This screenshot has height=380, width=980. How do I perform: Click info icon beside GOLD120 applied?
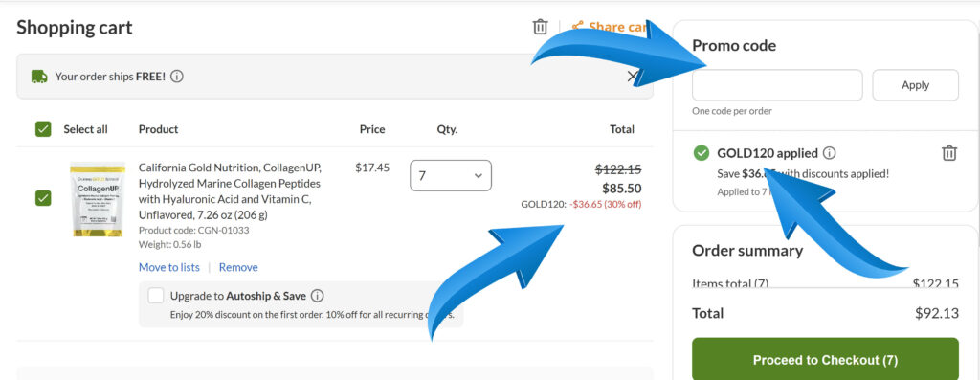[830, 153]
